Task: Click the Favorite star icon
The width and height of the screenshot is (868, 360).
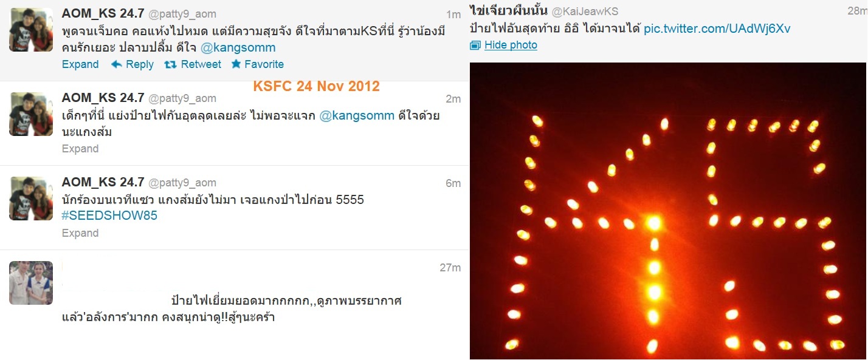Action: (236, 64)
